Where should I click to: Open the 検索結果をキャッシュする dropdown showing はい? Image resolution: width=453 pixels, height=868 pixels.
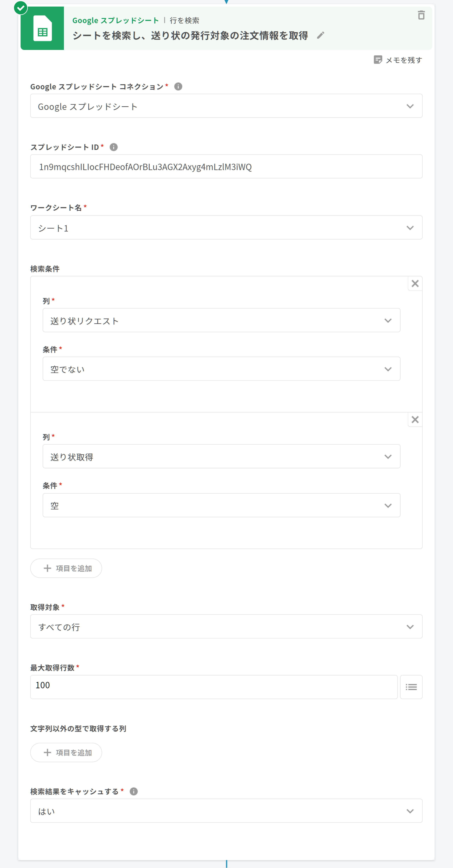[226, 811]
